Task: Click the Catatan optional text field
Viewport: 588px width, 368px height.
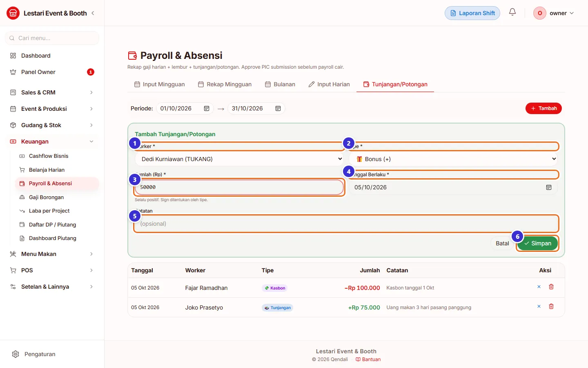Action: 346,224
